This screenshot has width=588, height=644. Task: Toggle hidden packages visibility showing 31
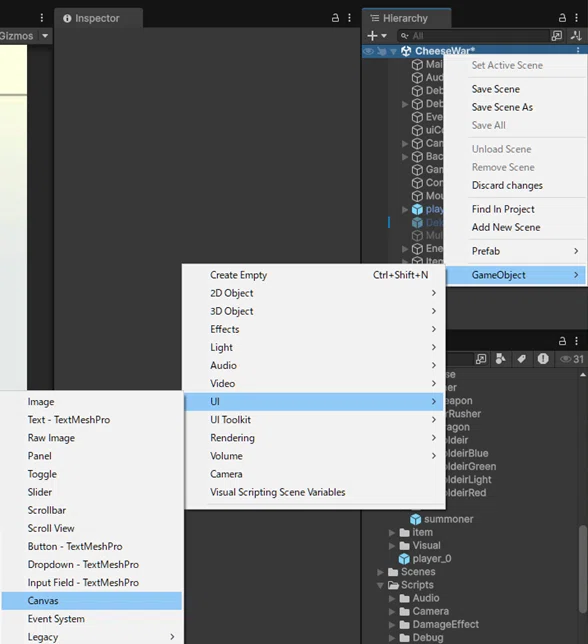point(572,359)
